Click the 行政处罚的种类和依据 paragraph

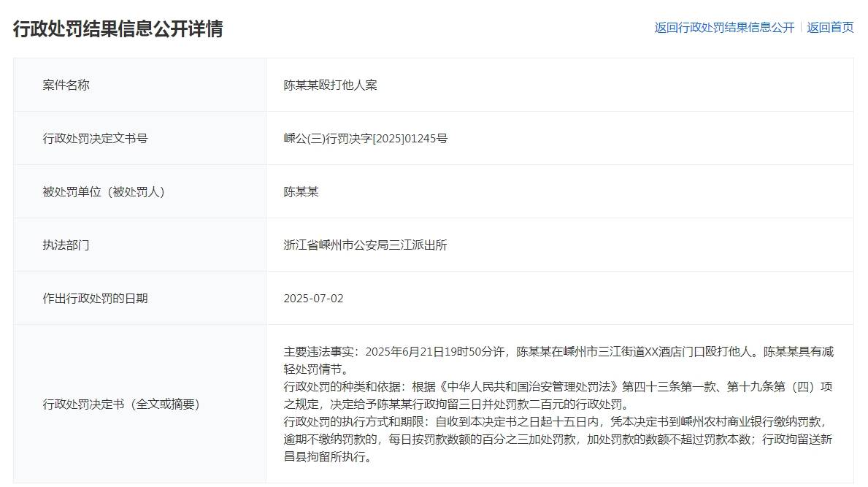pyautogui.click(x=558, y=395)
